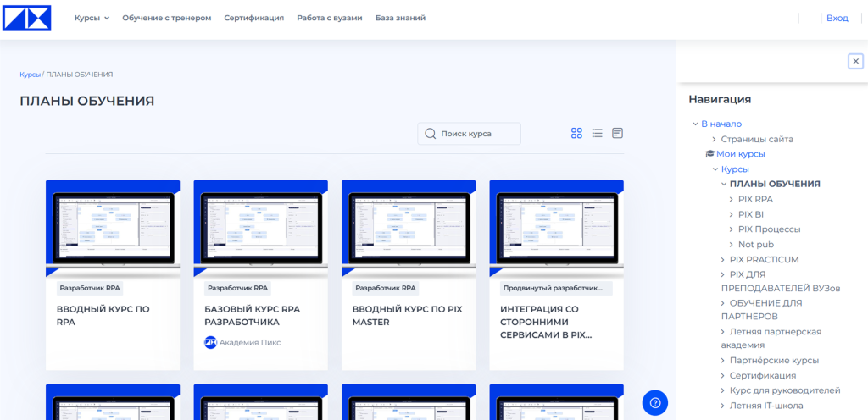868x420 pixels.
Task: Click the magnifier icon in search box
Action: 430,134
